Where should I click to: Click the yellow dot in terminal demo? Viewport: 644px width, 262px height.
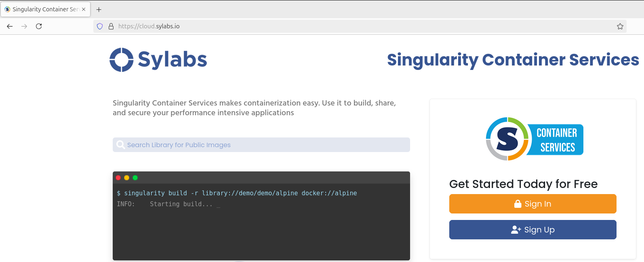point(126,177)
